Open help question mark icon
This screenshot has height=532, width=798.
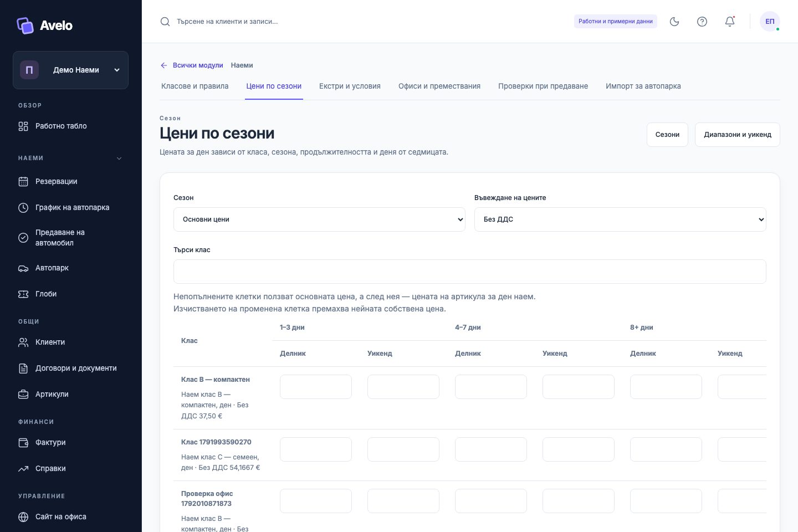(702, 22)
